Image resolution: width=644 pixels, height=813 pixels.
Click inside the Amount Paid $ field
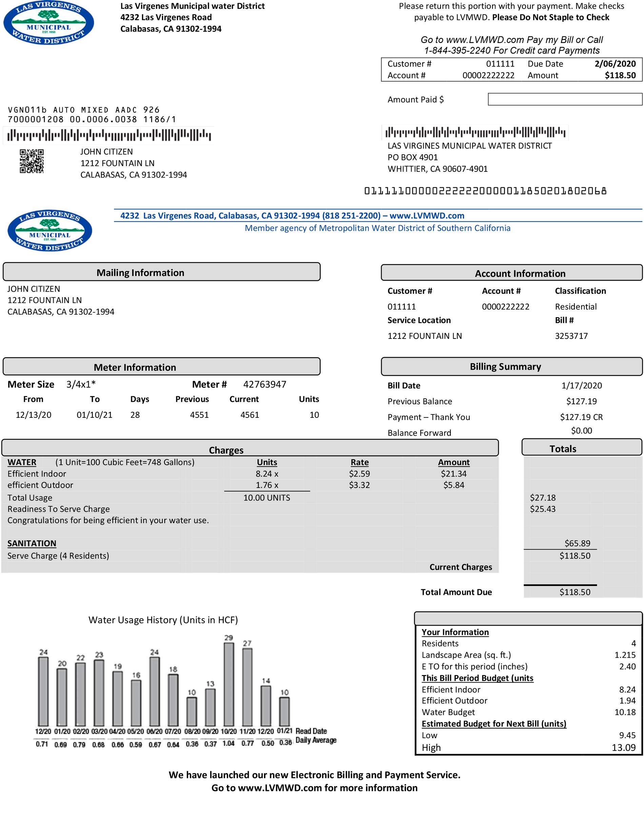[x=564, y=100]
